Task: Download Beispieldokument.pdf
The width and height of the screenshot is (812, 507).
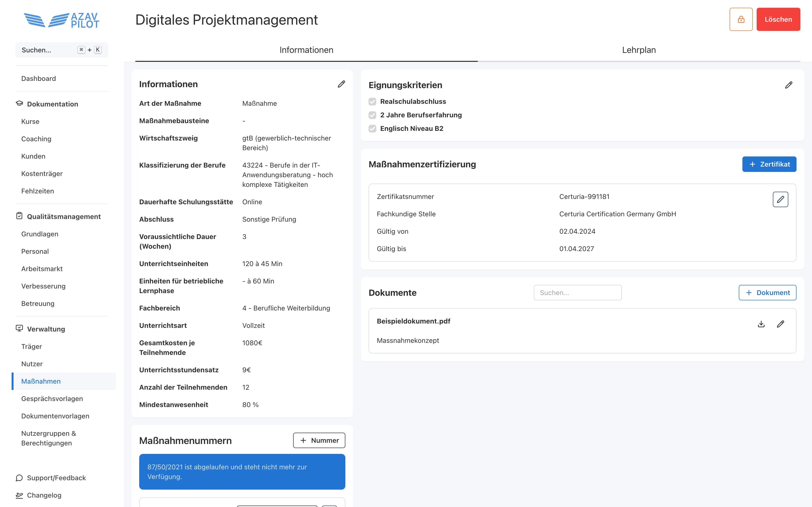Action: (761, 324)
